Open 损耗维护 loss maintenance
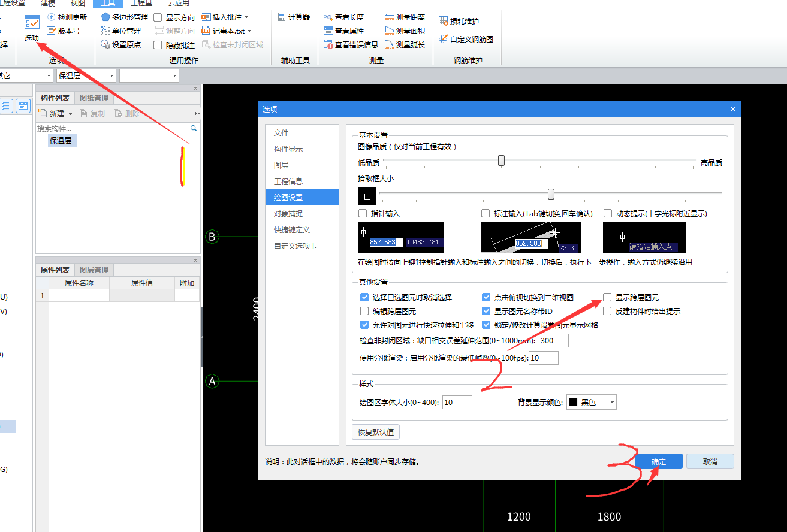This screenshot has width=787, height=532. click(x=459, y=22)
